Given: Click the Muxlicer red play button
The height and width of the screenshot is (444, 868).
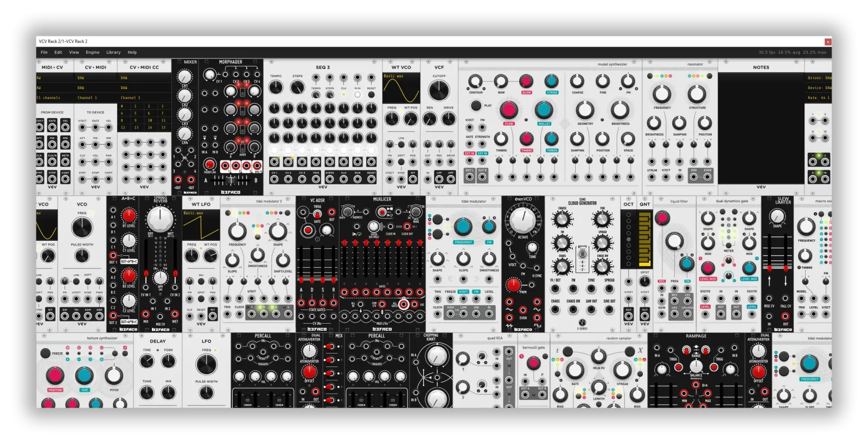Looking at the screenshot, I should pyautogui.click(x=382, y=213).
